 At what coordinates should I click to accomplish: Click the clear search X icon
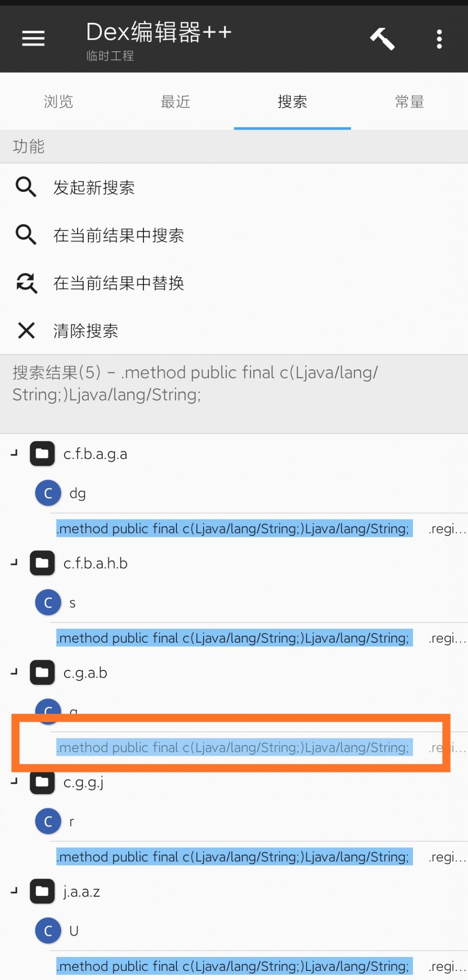point(26,331)
